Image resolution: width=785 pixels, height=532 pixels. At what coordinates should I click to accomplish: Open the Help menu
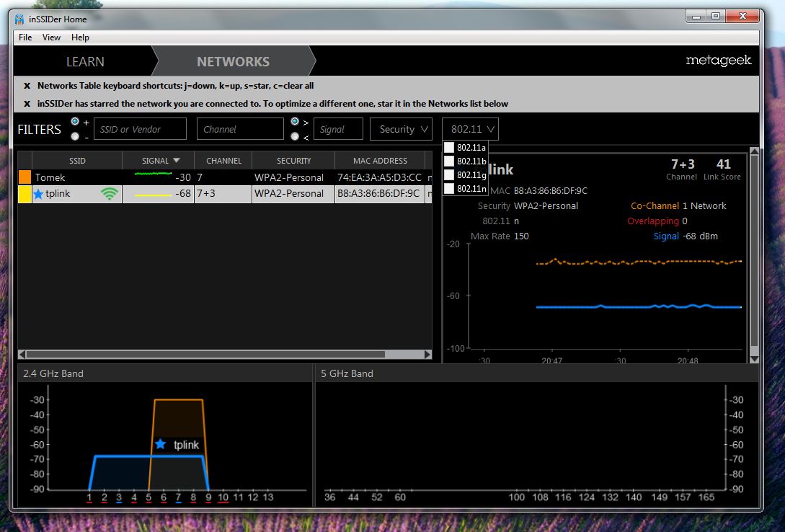click(80, 37)
